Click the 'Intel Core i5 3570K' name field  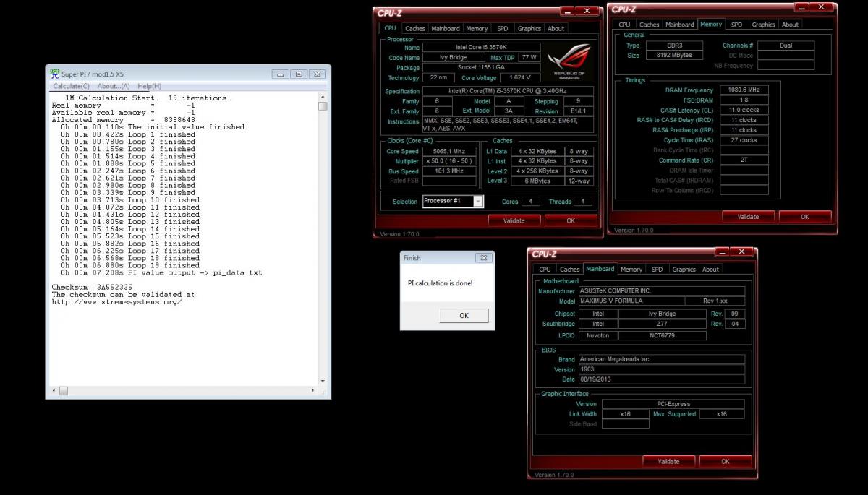point(481,47)
